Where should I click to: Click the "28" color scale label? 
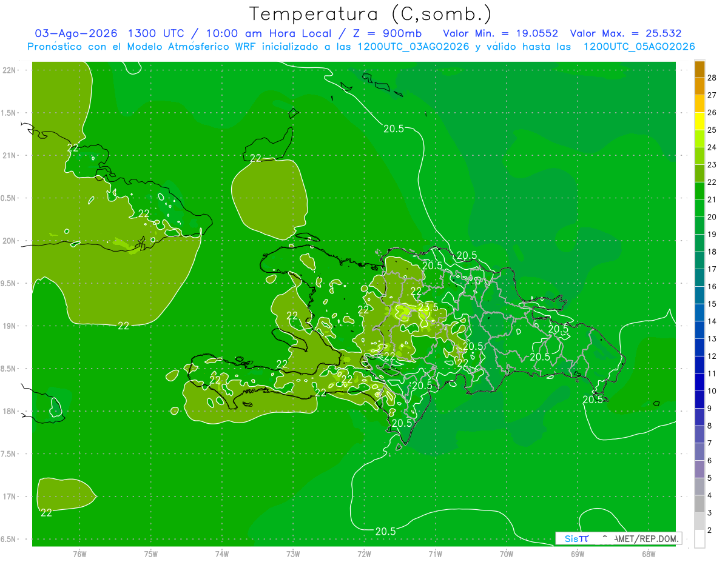713,77
